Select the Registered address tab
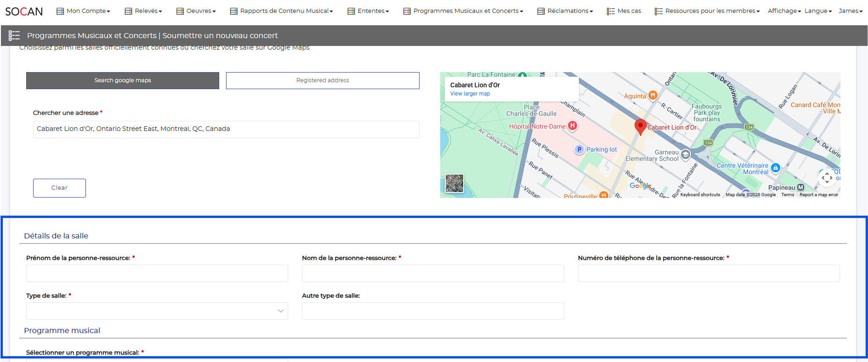Image resolution: width=868 pixels, height=362 pixels. 323,80
